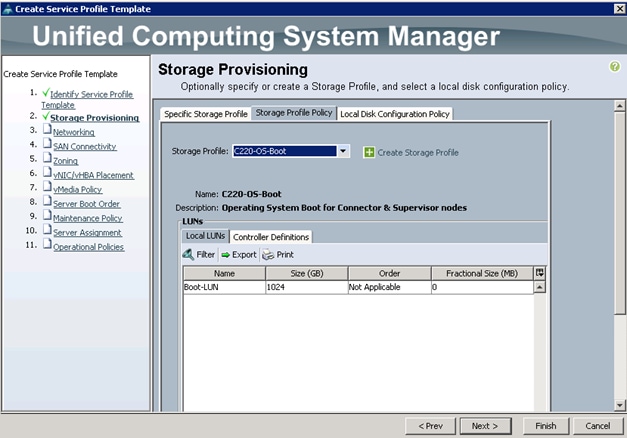The image size is (627, 438).
Task: Click the Zoning step page icon
Action: [47, 158]
